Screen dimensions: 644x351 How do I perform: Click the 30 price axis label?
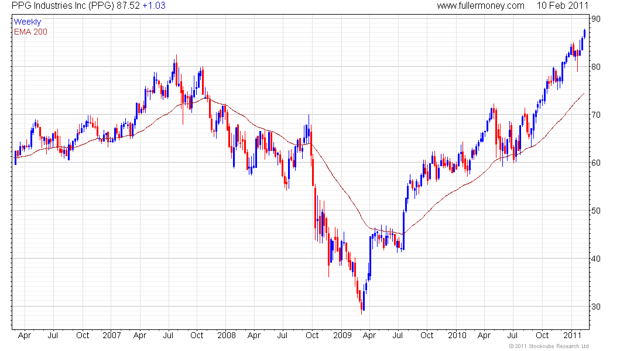pos(595,307)
